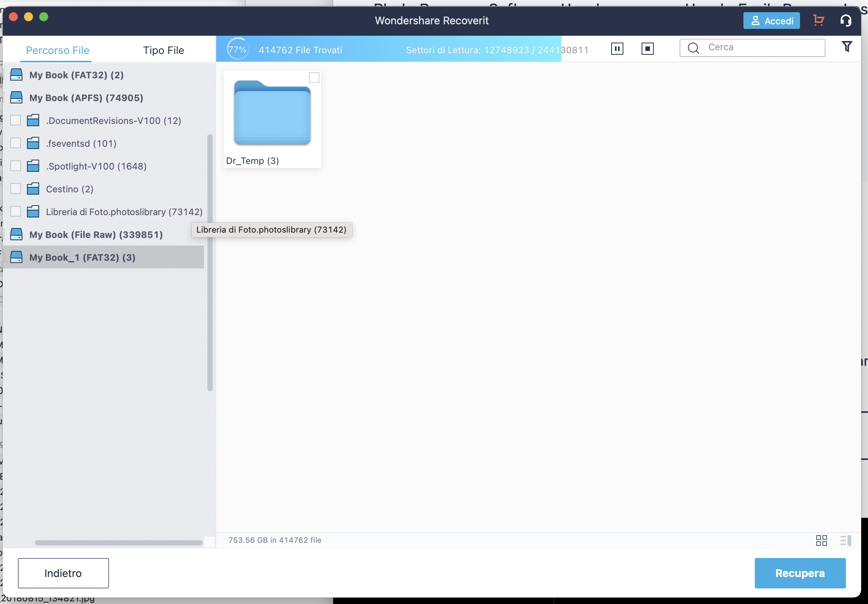Tick the Cestino folder checkbox

pos(16,189)
